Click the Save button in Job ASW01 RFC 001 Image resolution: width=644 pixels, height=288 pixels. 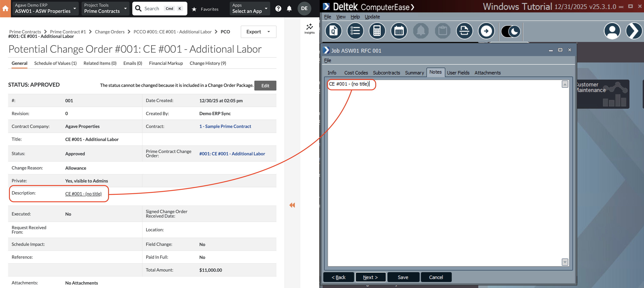(403, 277)
